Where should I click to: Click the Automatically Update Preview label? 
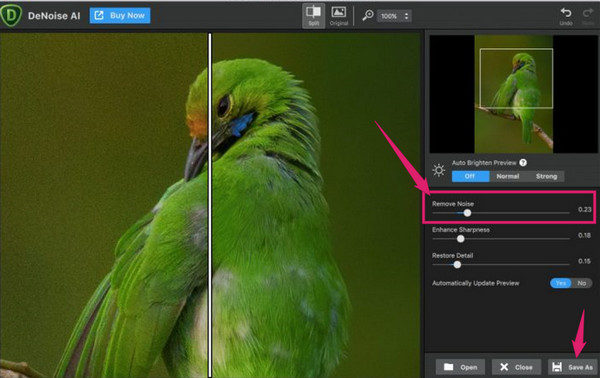(476, 283)
